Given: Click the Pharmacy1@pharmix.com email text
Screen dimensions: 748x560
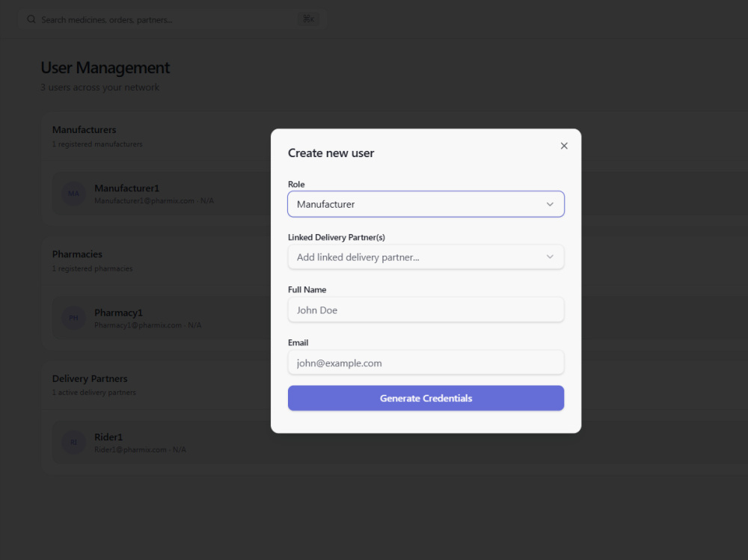Looking at the screenshot, I should [138, 325].
